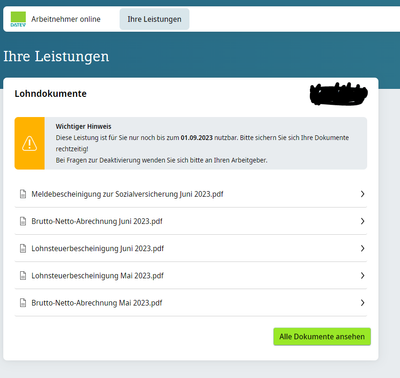
Task: Open Lohnsteuerbescheinigung Juni 2023.pdf
Action: pos(191,249)
